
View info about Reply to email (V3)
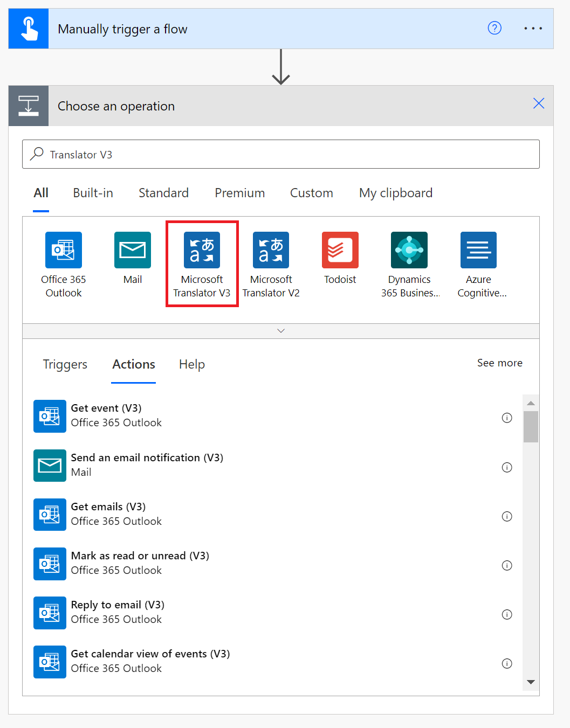pyautogui.click(x=506, y=614)
